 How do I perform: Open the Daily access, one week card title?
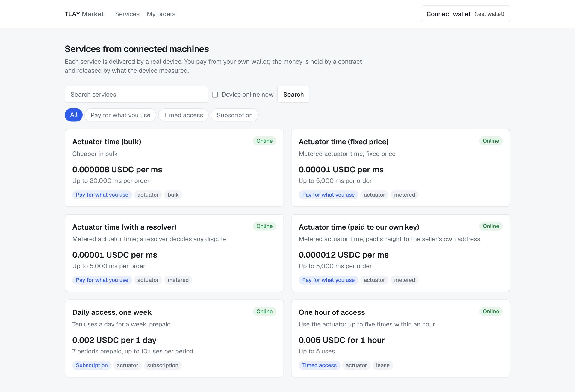[112, 312]
